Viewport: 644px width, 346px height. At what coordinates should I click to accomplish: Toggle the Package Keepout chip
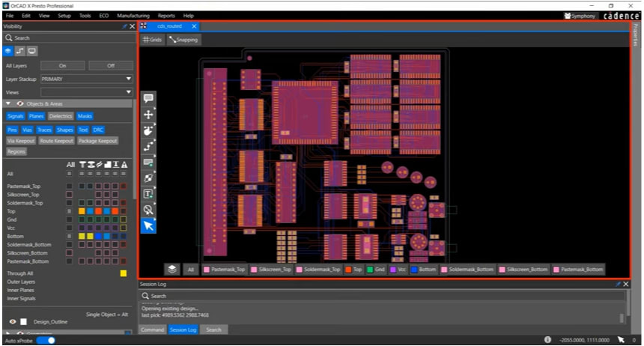98,141
